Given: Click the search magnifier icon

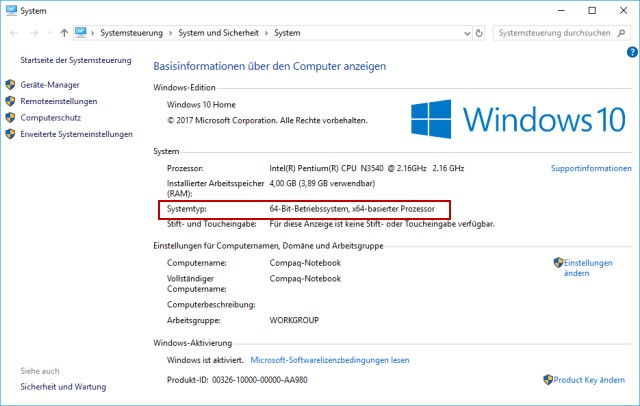Looking at the screenshot, I should 621,33.
